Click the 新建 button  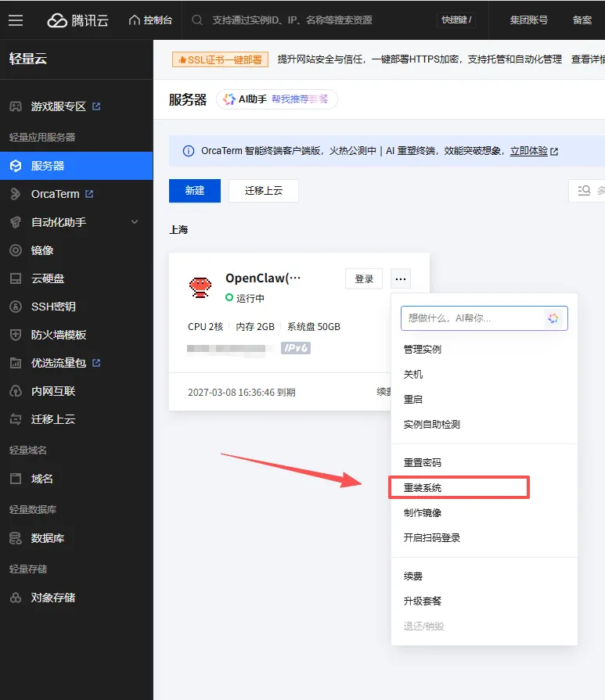[x=195, y=191]
